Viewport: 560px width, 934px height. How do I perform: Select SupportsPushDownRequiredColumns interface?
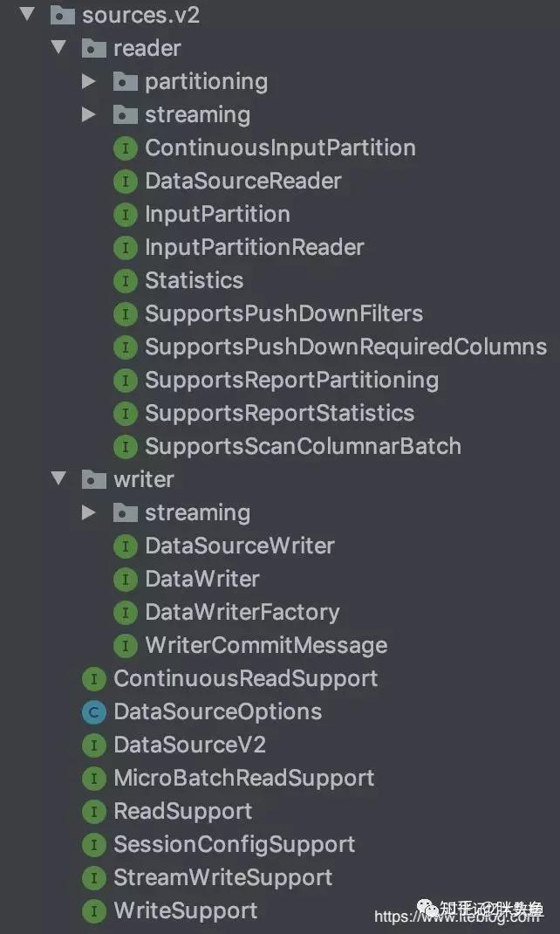coord(345,347)
